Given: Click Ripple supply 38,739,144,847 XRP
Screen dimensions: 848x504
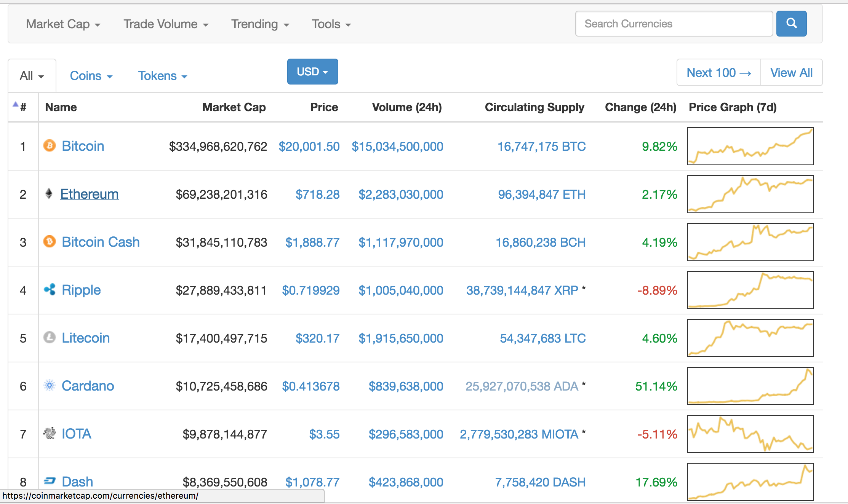Looking at the screenshot, I should pyautogui.click(x=522, y=290).
